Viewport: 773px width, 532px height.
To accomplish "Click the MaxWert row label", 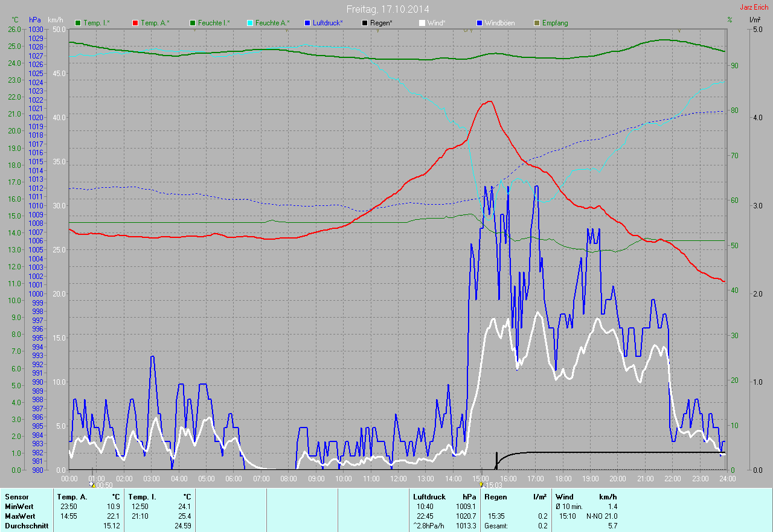I will pos(20,516).
